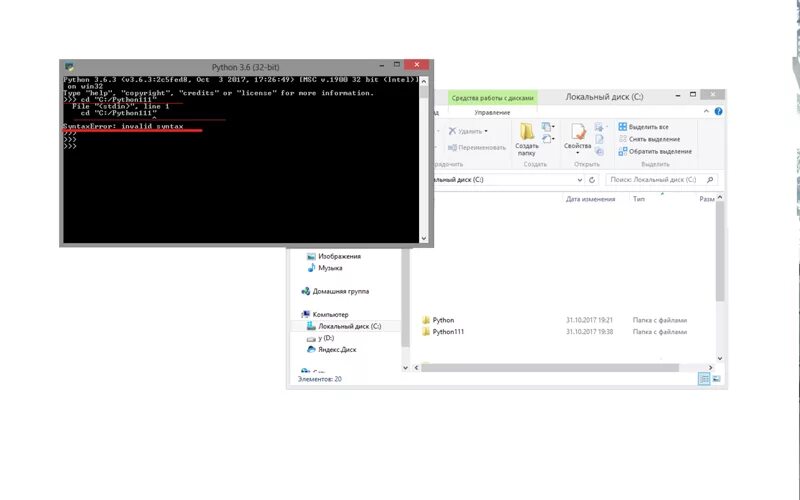This screenshot has width=800, height=500.
Task: Click the Python console scroll-down arrow
Action: click(423, 238)
